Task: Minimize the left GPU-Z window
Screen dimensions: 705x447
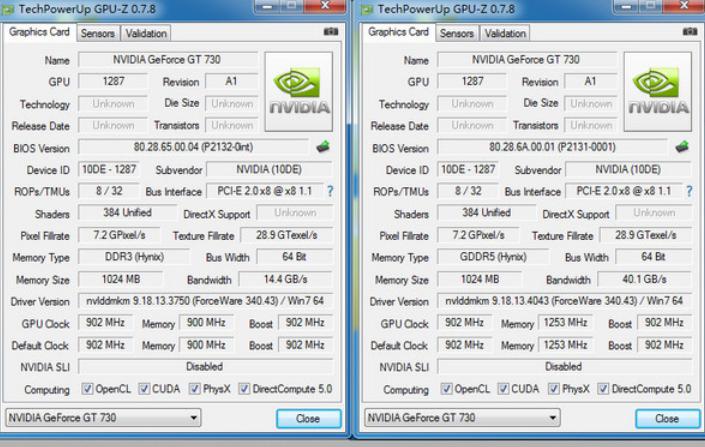Action: (267, 5)
